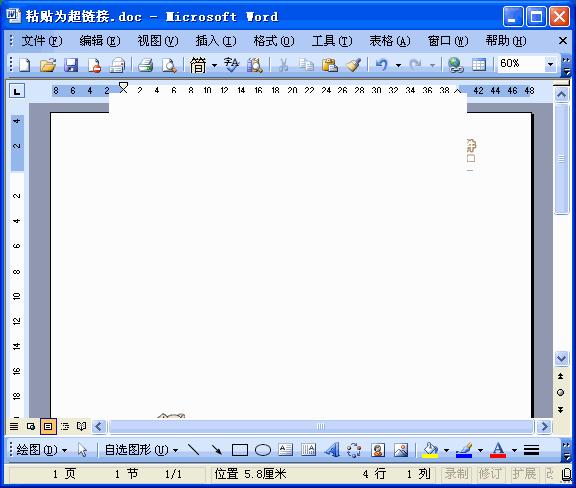This screenshot has height=488, width=576.
Task: Select the Rectangle drawing tool
Action: (x=240, y=450)
